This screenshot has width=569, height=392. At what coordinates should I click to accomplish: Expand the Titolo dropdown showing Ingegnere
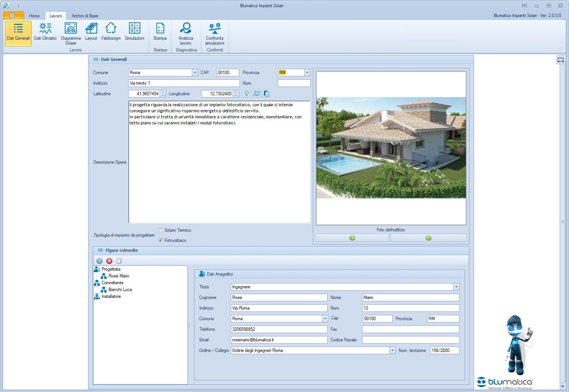[456, 287]
